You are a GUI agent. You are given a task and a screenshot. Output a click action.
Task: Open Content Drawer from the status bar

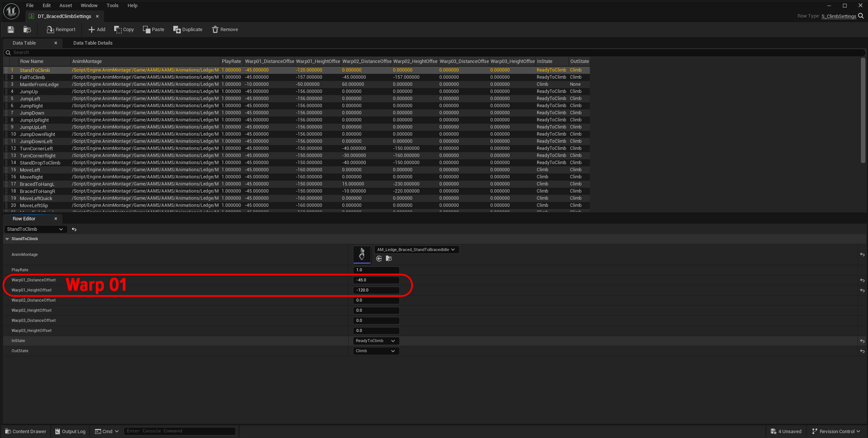pos(25,431)
